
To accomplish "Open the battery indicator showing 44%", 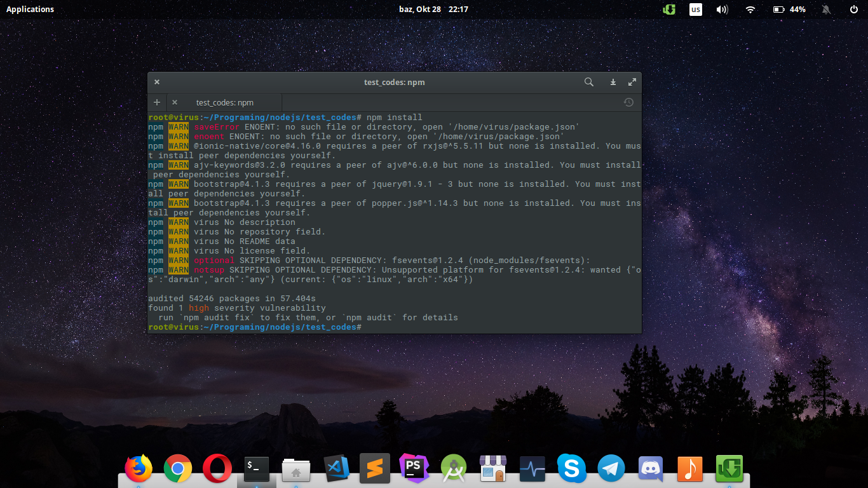I will [x=789, y=10].
